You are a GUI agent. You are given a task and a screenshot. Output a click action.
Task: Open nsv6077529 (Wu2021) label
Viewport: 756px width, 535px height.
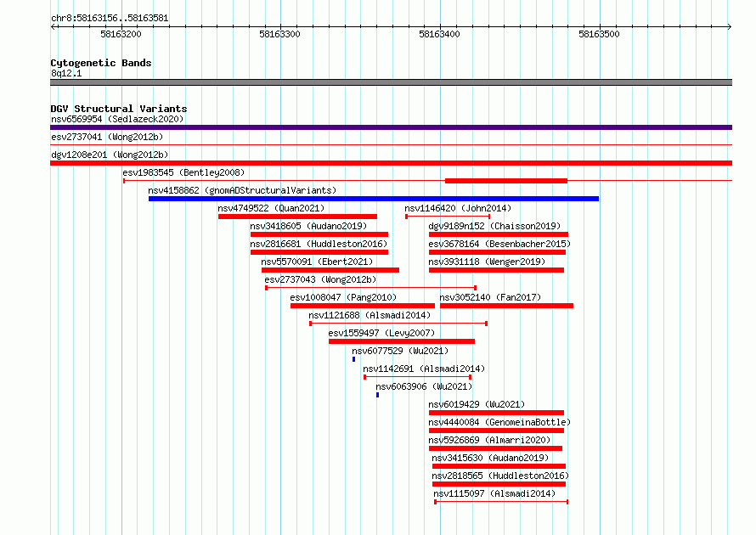[x=400, y=351]
